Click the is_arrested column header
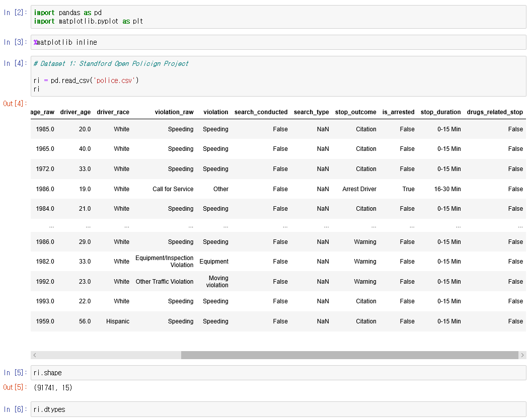The height and width of the screenshot is (420, 529). (x=398, y=112)
